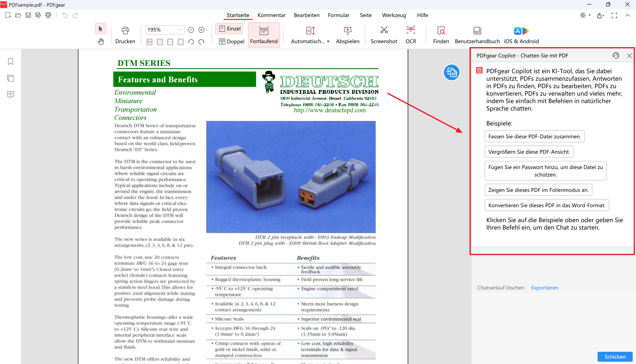Save the document with the floppy icon
The width and height of the screenshot is (636, 364).
[x=28, y=15]
